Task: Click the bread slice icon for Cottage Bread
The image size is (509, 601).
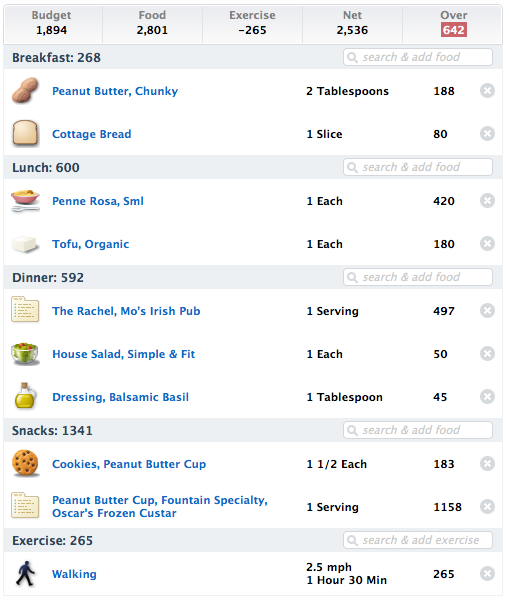Action: pyautogui.click(x=25, y=134)
